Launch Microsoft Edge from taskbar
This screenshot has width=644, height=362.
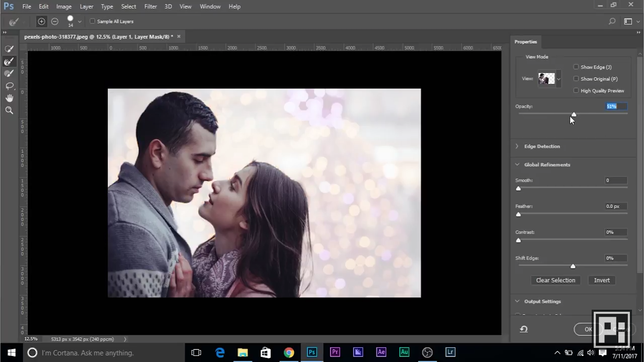(220, 352)
